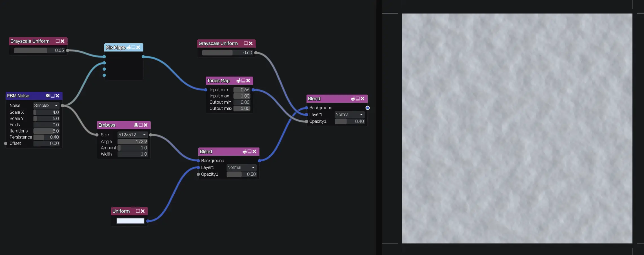Click the preview window icon on FBM Noise header
This screenshot has width=644, height=255.
pos(52,96)
